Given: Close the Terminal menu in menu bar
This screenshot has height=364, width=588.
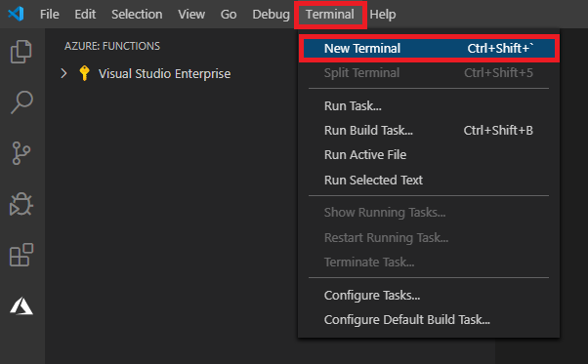Looking at the screenshot, I should (330, 15).
